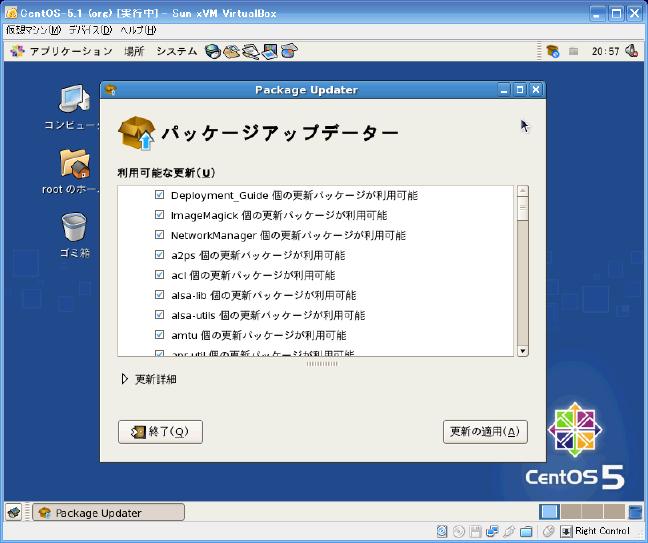
Task: Click the fourth panel launcher icon
Action: click(x=269, y=51)
